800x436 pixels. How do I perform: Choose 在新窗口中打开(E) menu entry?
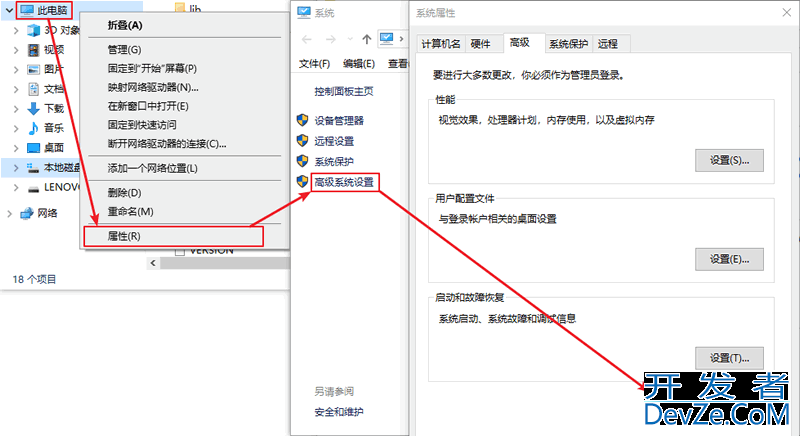[x=185, y=106]
